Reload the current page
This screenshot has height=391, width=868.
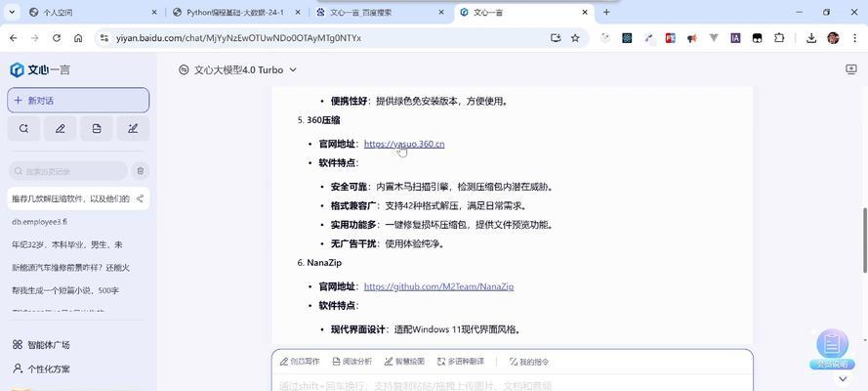click(x=57, y=38)
